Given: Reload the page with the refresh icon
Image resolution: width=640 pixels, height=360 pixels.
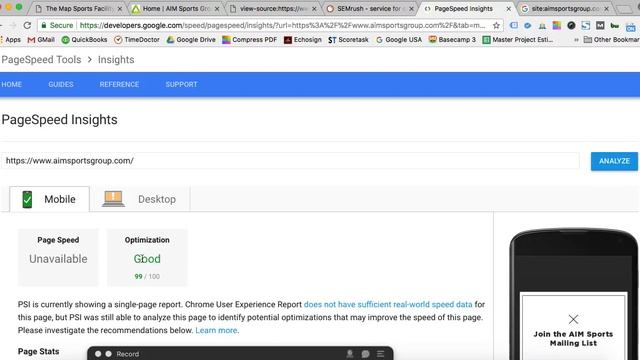Looking at the screenshot, I should 27,25.
